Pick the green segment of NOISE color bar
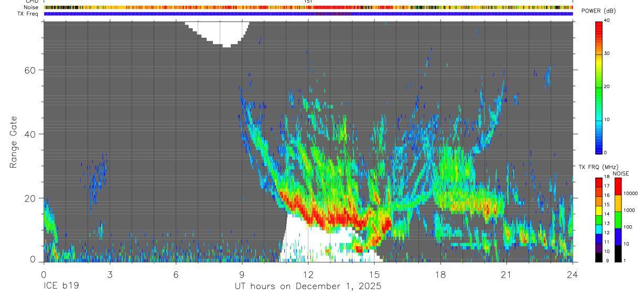Screen dimensions: 644x297 [x=618, y=220]
